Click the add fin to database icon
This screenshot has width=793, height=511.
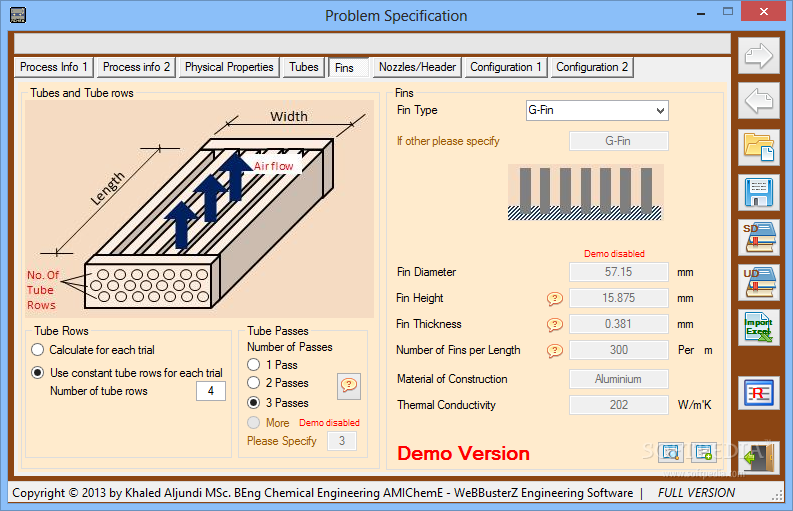[x=703, y=452]
